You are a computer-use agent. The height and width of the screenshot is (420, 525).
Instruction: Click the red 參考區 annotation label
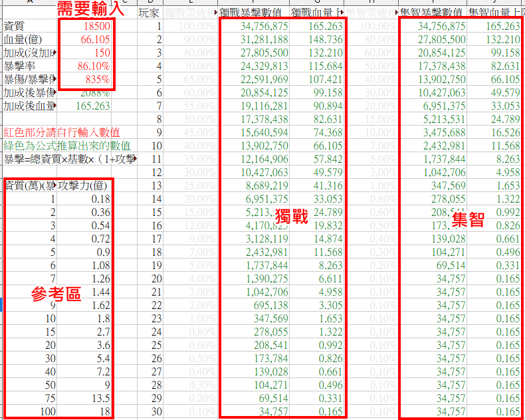56,295
